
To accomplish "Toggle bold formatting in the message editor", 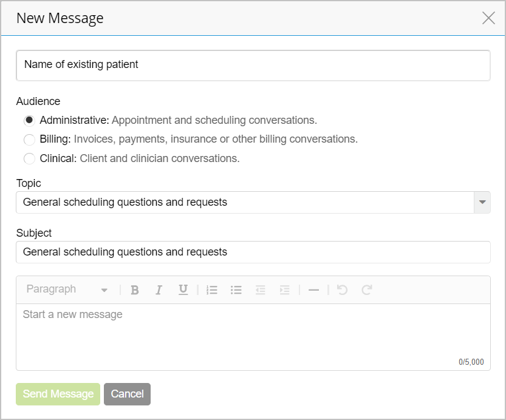I will (134, 290).
